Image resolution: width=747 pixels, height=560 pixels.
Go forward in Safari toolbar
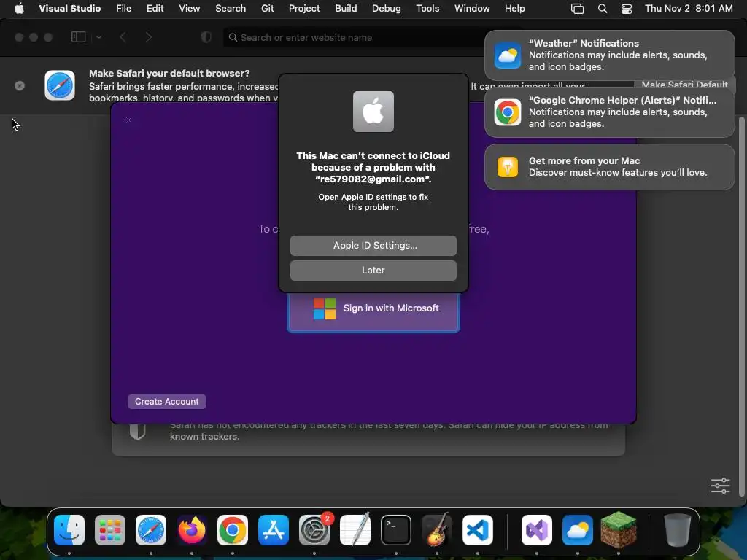tap(149, 37)
